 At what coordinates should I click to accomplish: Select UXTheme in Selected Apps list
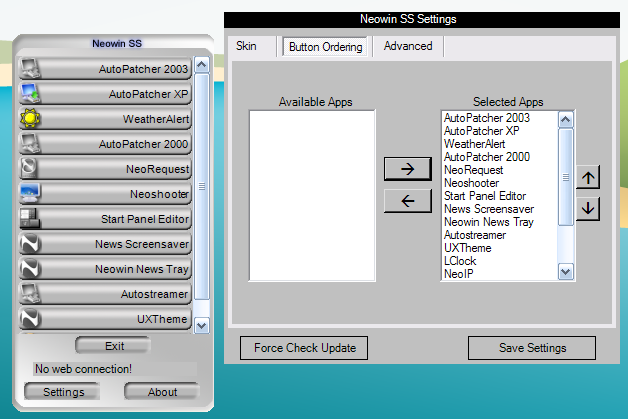(x=499, y=248)
